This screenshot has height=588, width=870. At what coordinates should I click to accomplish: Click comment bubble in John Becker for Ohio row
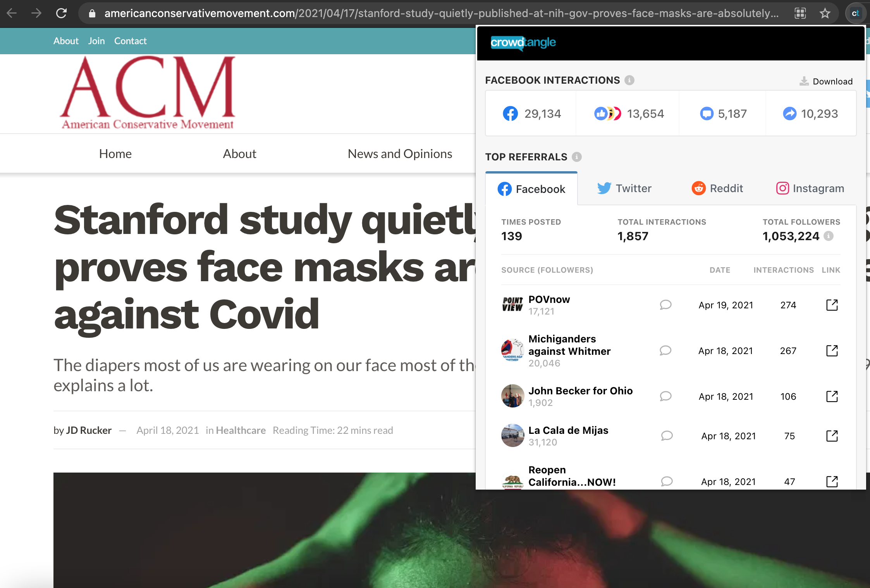click(665, 396)
